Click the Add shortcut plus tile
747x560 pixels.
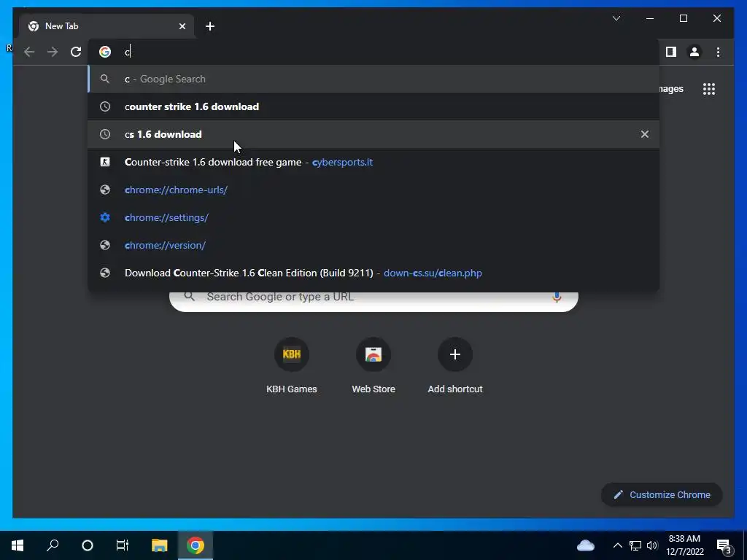(x=455, y=366)
